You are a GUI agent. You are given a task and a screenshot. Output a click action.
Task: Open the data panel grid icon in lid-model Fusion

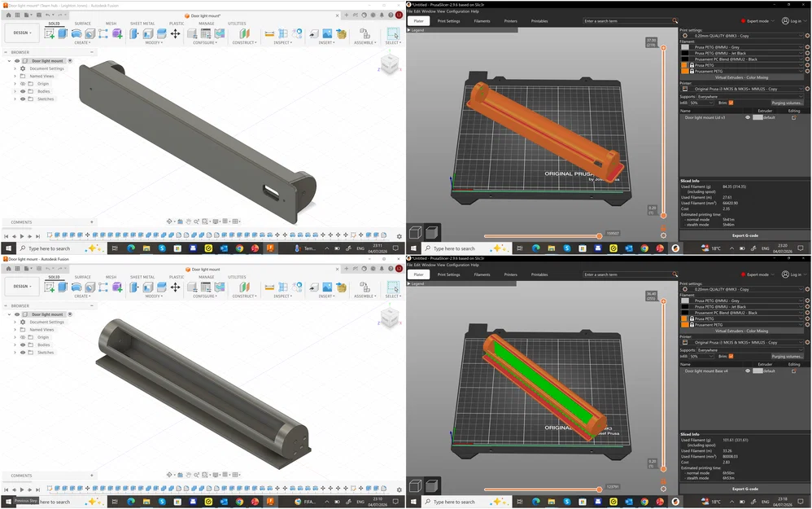[x=17, y=15]
